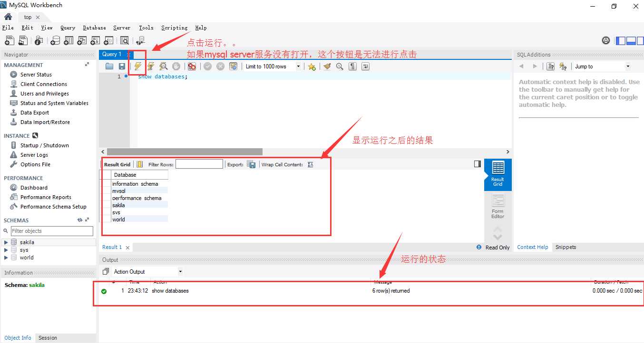The width and height of the screenshot is (644, 343).
Task: Click the query editor horizontal scrollbar thumb
Action: click(185, 152)
